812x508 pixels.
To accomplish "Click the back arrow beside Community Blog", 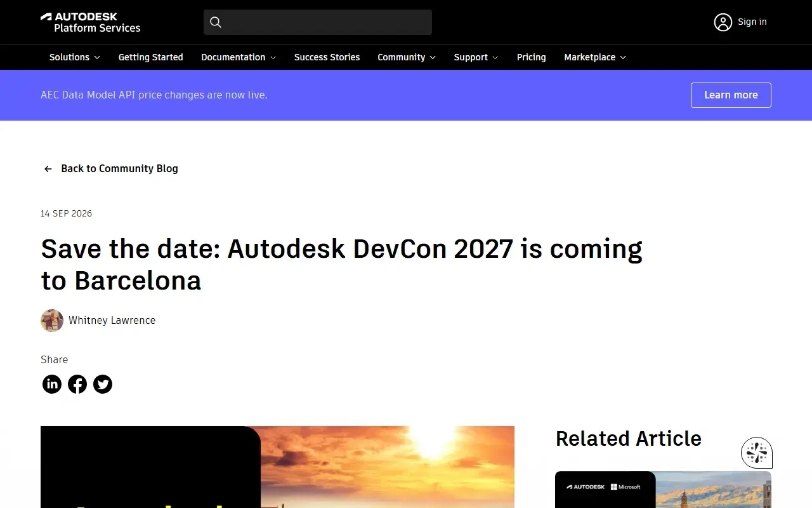I will coord(48,169).
